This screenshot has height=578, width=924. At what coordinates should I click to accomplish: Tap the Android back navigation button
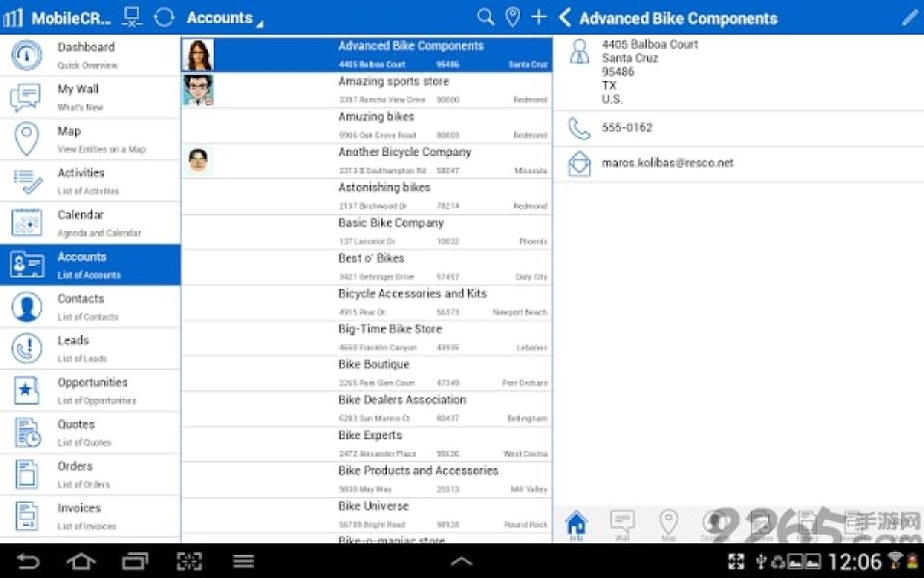[x=27, y=561]
